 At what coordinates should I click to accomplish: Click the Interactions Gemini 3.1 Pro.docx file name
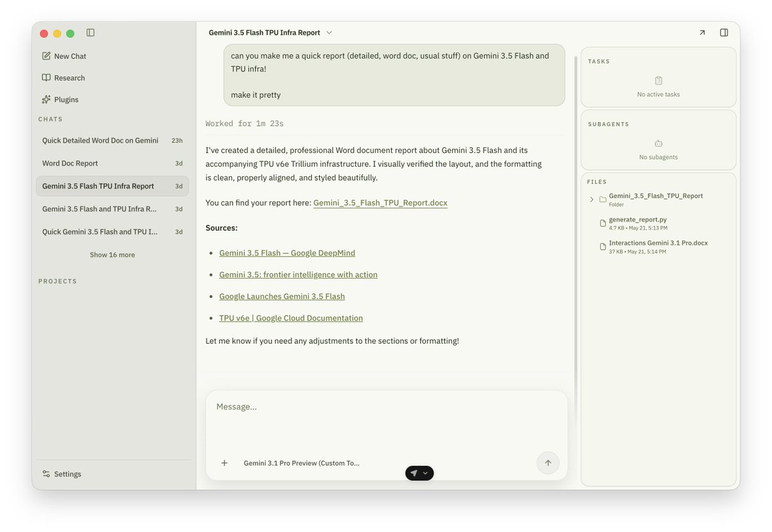coord(658,243)
